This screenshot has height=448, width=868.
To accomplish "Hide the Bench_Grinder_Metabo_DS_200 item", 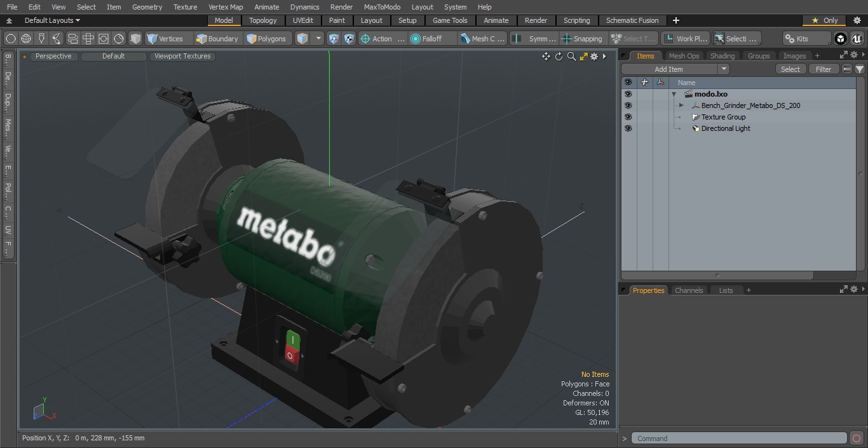I will click(628, 105).
